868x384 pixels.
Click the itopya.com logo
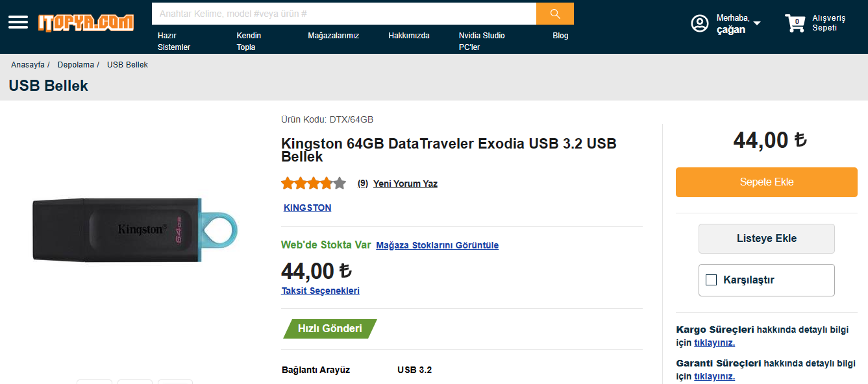pos(86,23)
